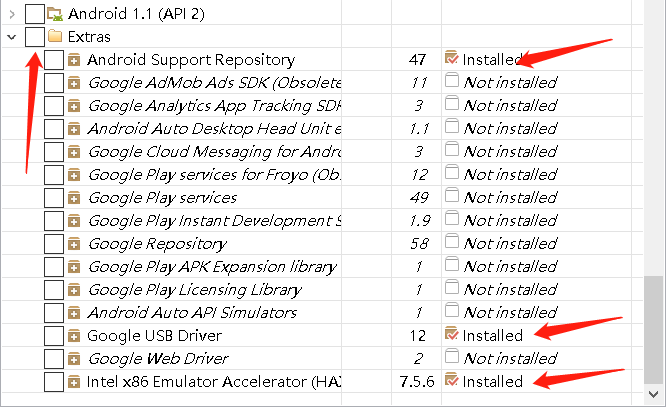Check the Google Play services box
Image resolution: width=666 pixels, height=407 pixels.
(x=54, y=198)
